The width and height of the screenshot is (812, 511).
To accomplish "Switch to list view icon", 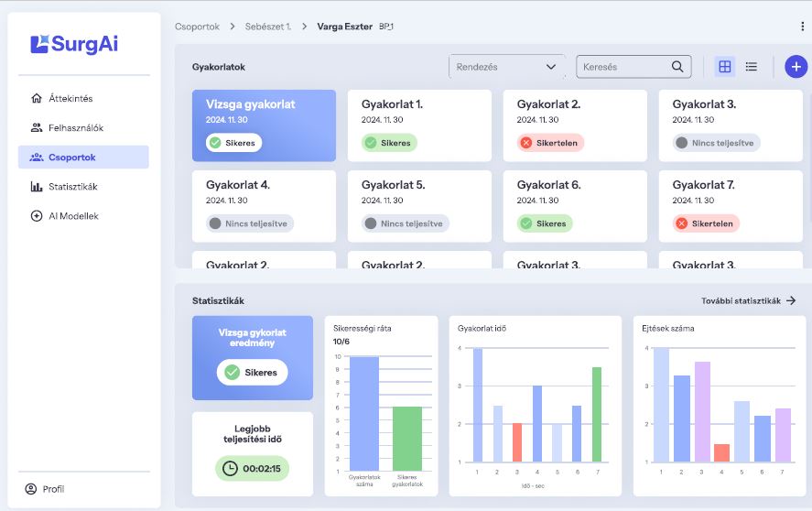I will point(751,66).
